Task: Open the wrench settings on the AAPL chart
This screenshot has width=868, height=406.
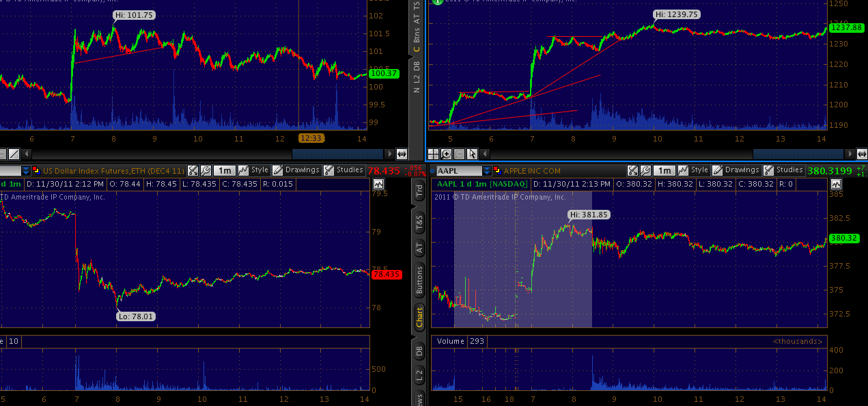Action: 645,170
